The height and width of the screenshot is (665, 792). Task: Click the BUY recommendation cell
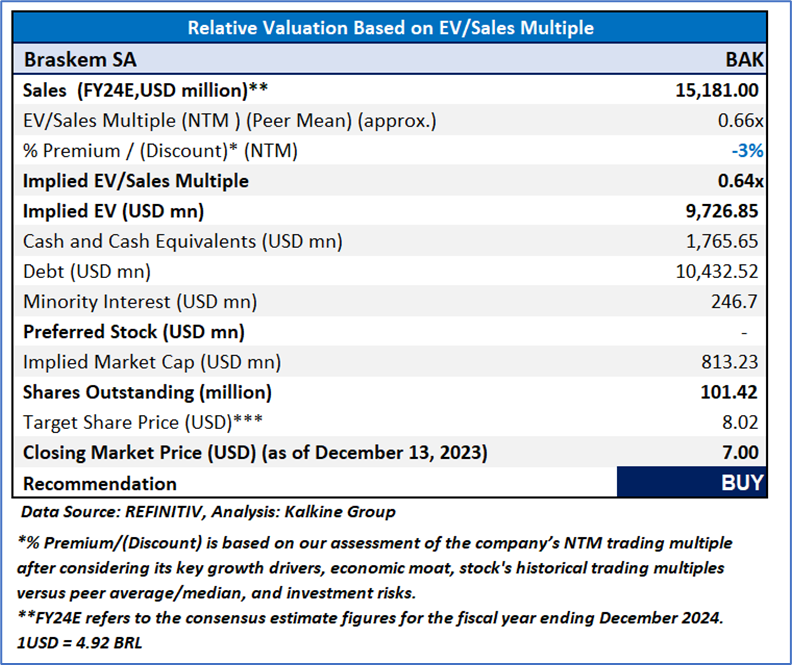(691, 482)
